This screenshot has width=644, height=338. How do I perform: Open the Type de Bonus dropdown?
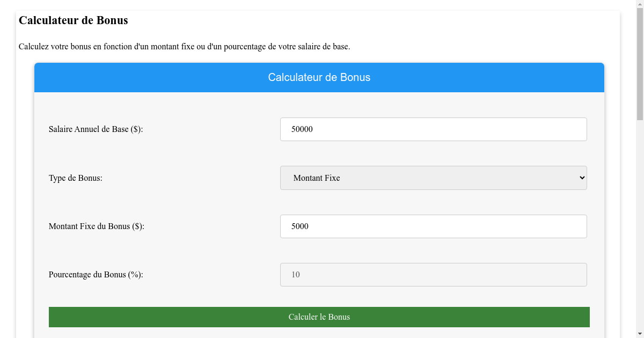[433, 178]
